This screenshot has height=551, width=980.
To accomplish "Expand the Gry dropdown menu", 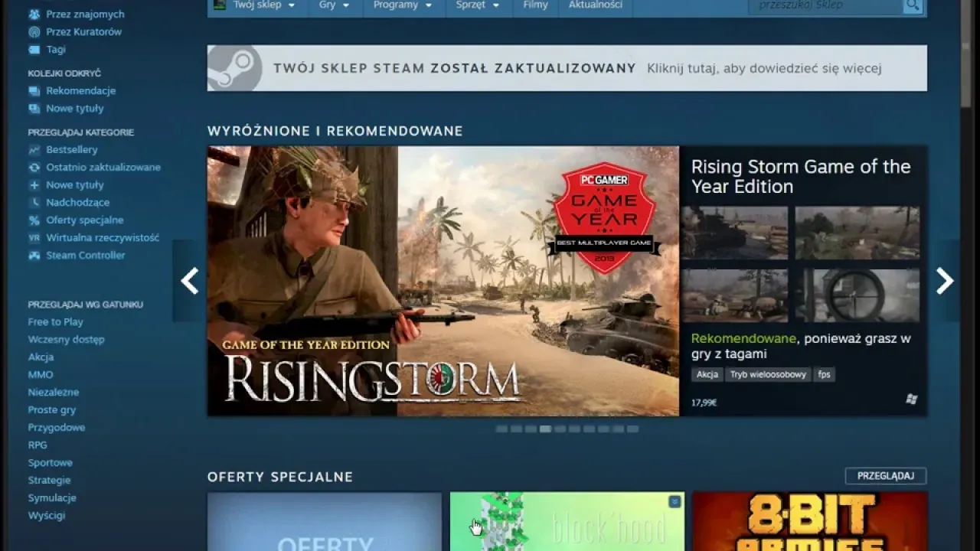I will pos(334,5).
